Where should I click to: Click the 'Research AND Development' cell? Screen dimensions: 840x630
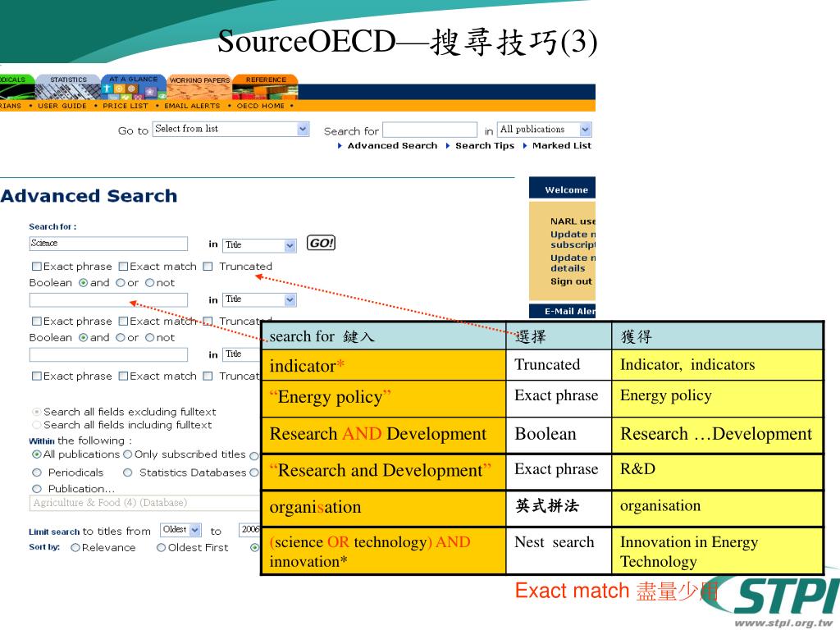point(384,435)
